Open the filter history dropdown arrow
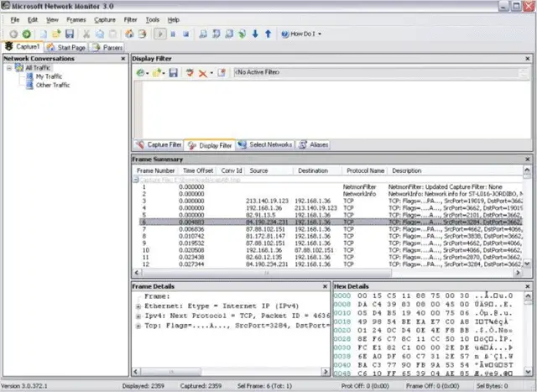Image resolution: width=537 pixels, height=392 pixels. tap(148, 73)
